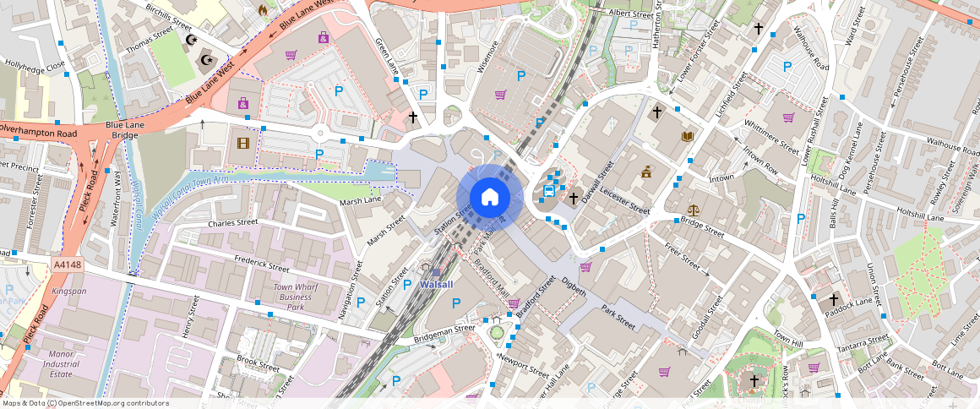
Task: Click the shopping cart icon near Wisemore
Action: [500, 94]
